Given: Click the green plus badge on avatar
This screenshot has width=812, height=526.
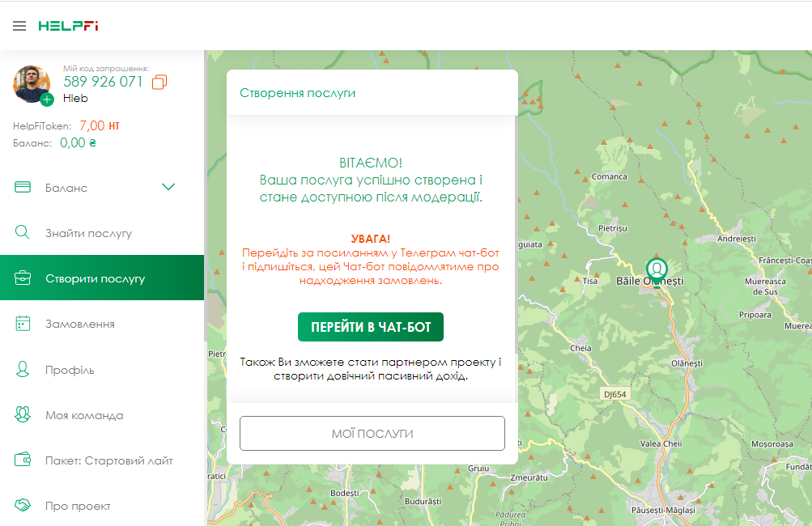Looking at the screenshot, I should click(47, 100).
